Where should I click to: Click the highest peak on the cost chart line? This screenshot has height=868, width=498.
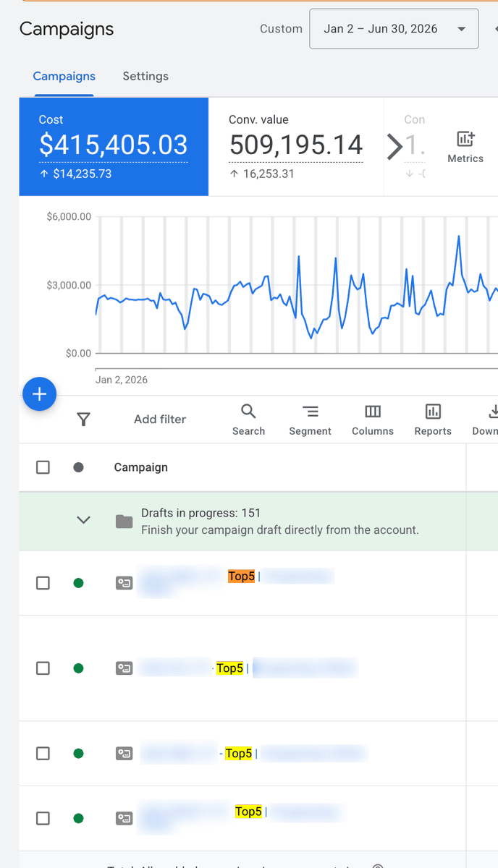click(458, 237)
